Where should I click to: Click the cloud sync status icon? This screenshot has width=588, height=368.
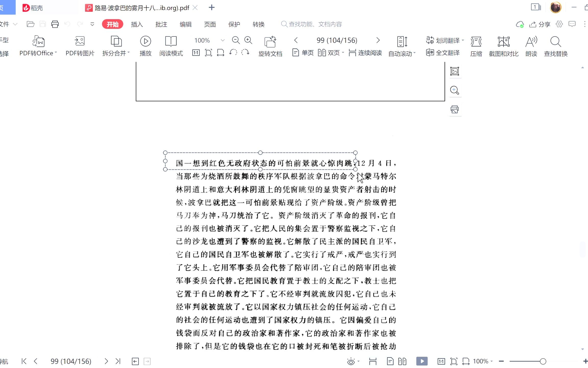click(520, 24)
